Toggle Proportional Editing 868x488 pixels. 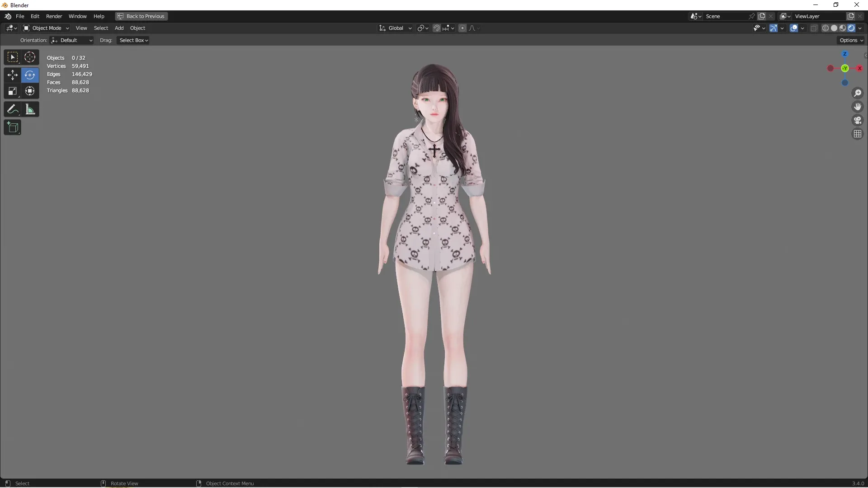coord(462,28)
